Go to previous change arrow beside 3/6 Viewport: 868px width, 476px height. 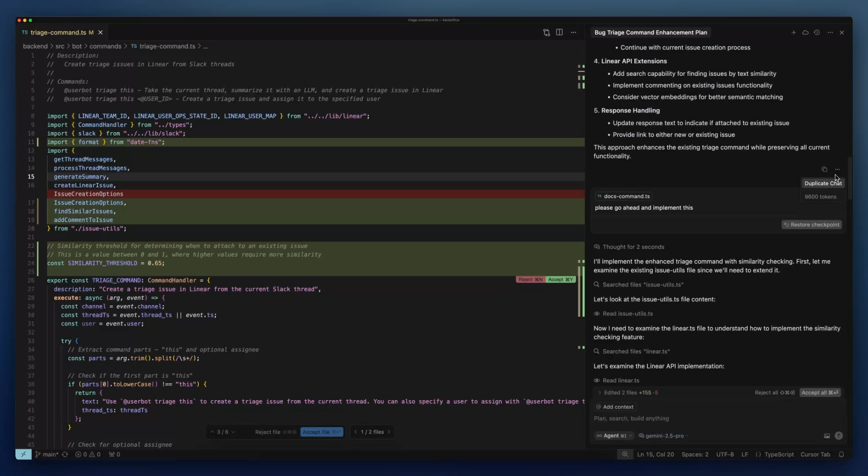click(212, 432)
